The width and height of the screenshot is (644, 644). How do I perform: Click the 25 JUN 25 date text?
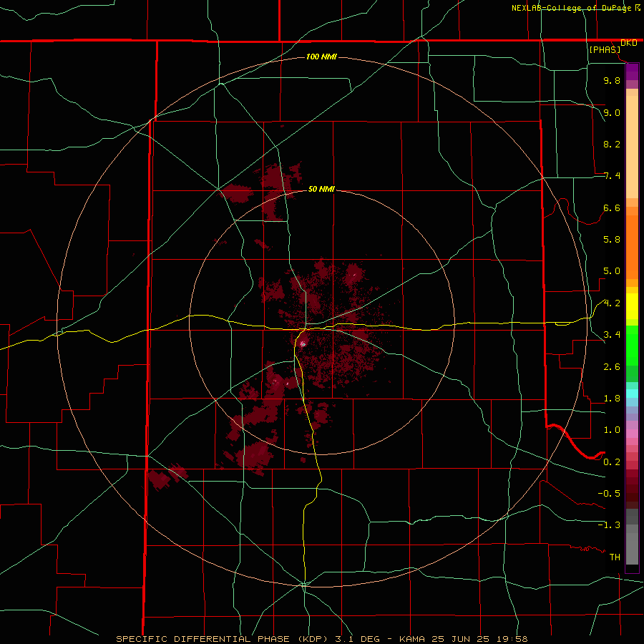tap(459, 639)
